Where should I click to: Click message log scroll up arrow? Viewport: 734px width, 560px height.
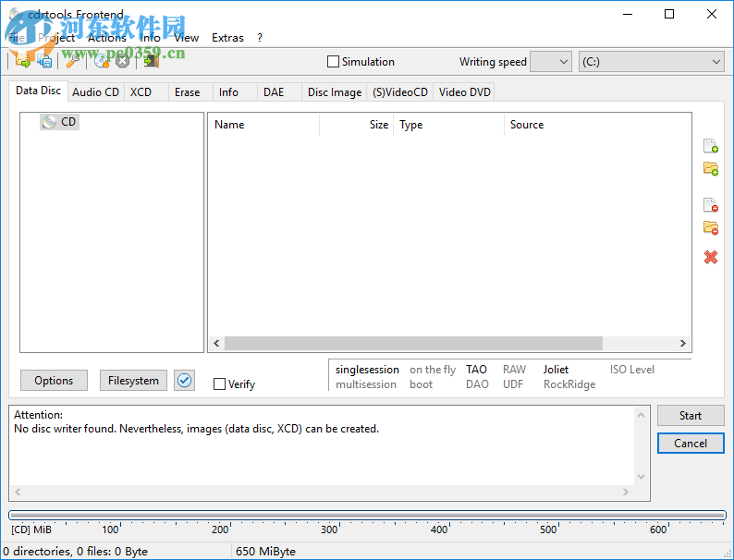click(642, 415)
